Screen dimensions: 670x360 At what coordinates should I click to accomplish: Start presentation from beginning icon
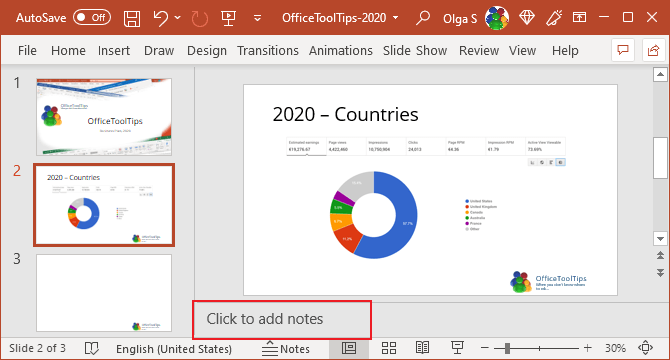point(228,18)
